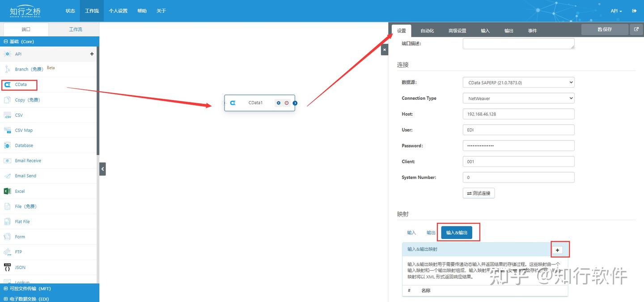Close the settings panel with the x button
Viewport: 644px width, 302px height.
[x=385, y=50]
